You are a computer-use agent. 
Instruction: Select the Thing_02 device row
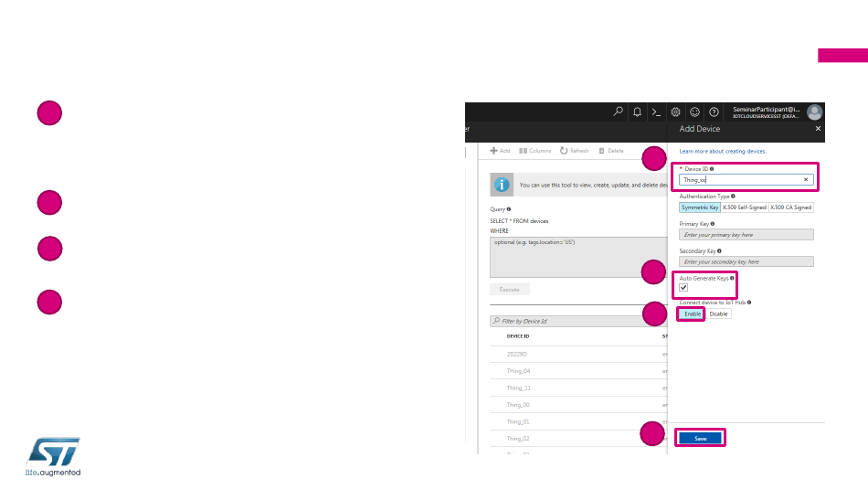coord(578,439)
